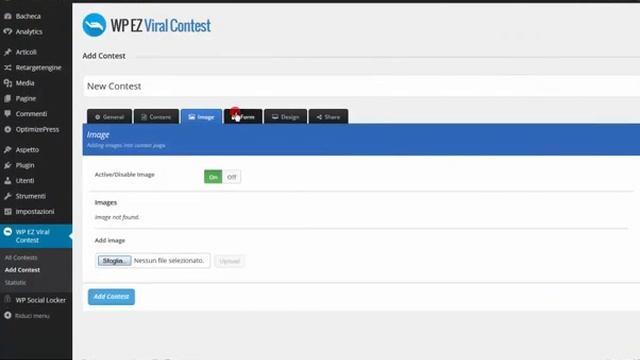Open Aspetto menu item

point(27,150)
